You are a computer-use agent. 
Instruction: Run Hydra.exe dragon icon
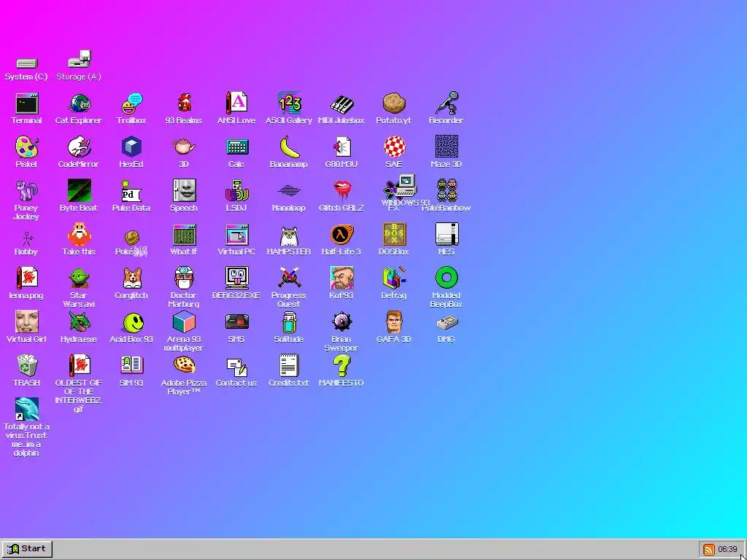79,322
